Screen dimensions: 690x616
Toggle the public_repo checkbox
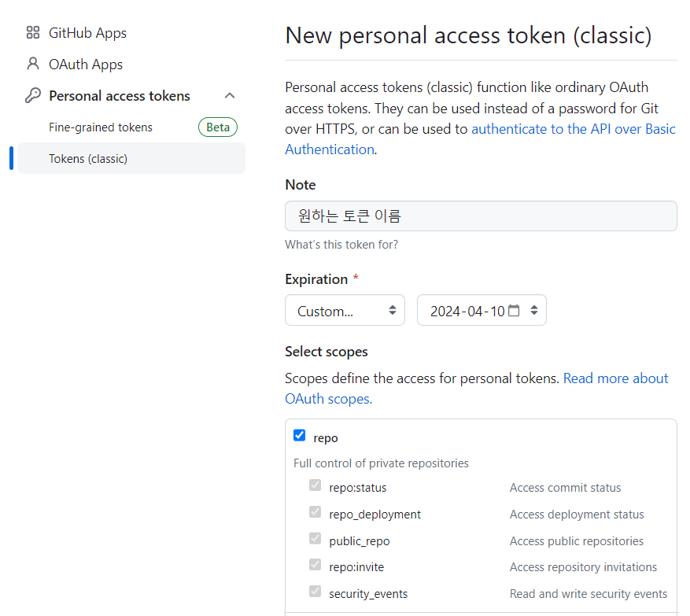(x=315, y=539)
